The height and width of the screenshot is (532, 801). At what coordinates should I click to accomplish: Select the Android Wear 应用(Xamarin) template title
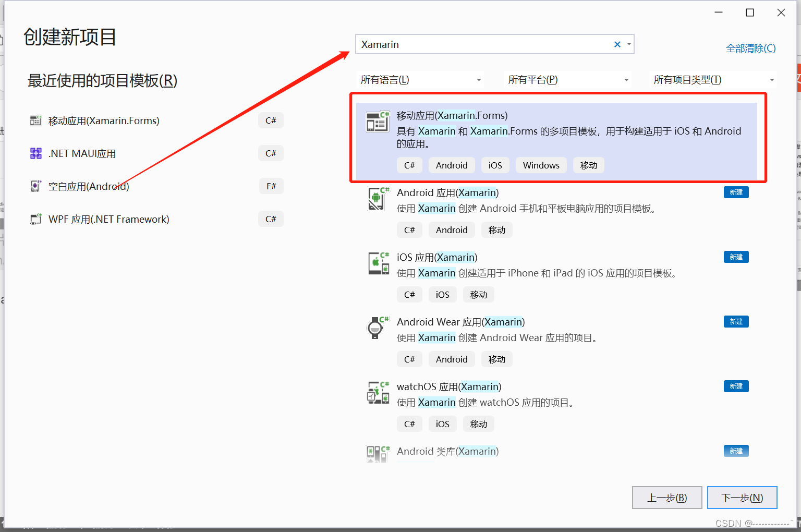coord(461,322)
